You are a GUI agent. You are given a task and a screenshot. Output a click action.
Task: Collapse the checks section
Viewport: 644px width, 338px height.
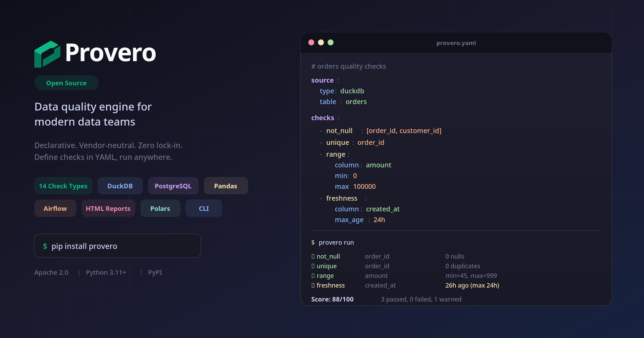[x=323, y=118]
